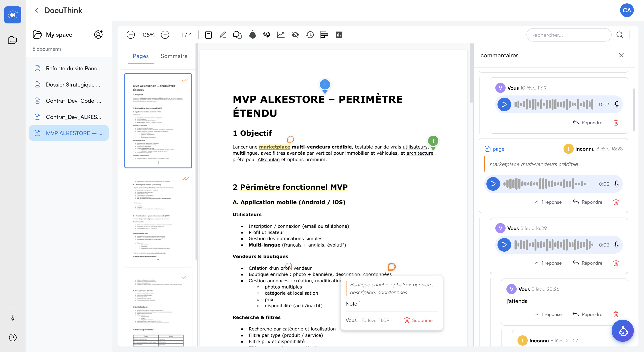644x352 pixels.
Task: Zoom in with the plus button
Action: (165, 35)
